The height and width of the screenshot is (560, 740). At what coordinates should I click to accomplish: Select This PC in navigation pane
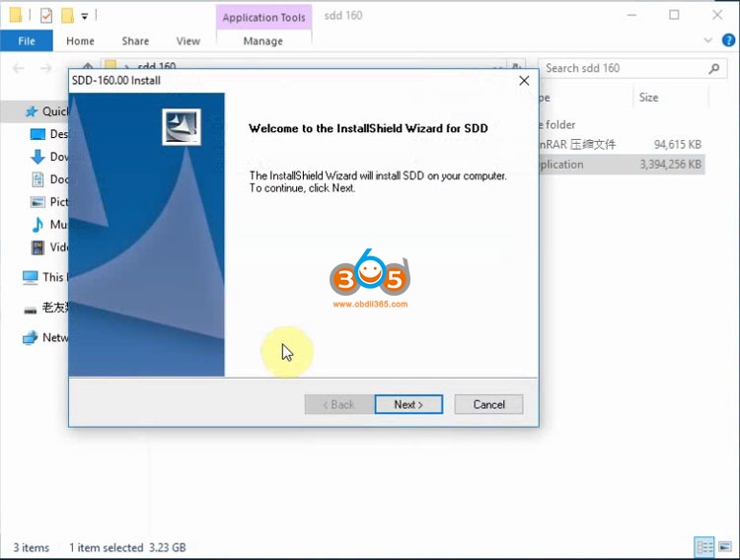pos(45,277)
